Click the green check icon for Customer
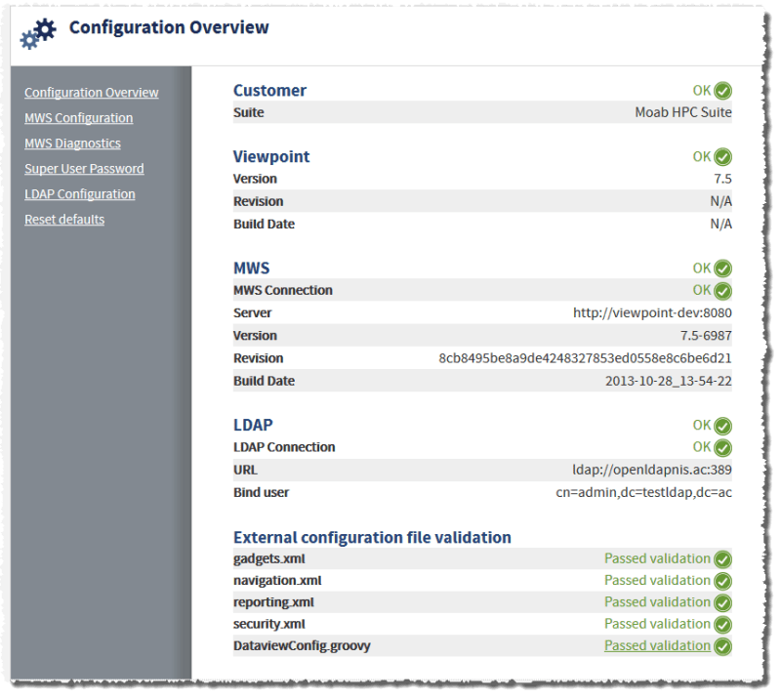The height and width of the screenshot is (700, 781). pos(722,91)
